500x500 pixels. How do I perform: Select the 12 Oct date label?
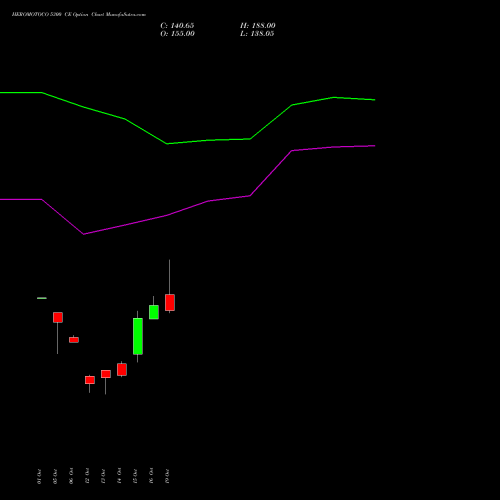[87, 476]
